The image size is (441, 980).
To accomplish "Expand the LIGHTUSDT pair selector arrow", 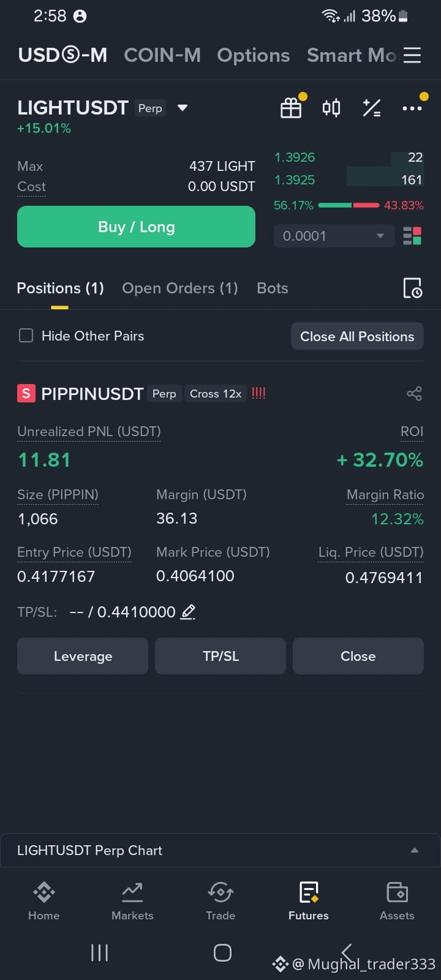I will click(182, 108).
